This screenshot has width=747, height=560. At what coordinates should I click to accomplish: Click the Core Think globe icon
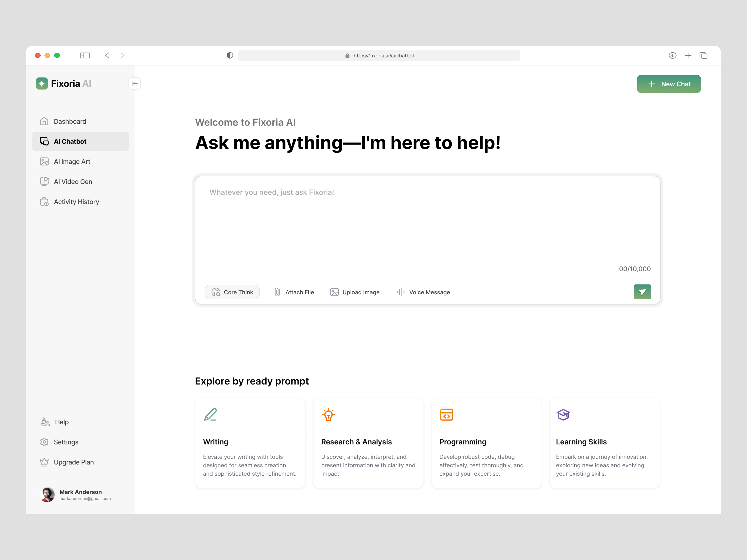point(216,292)
